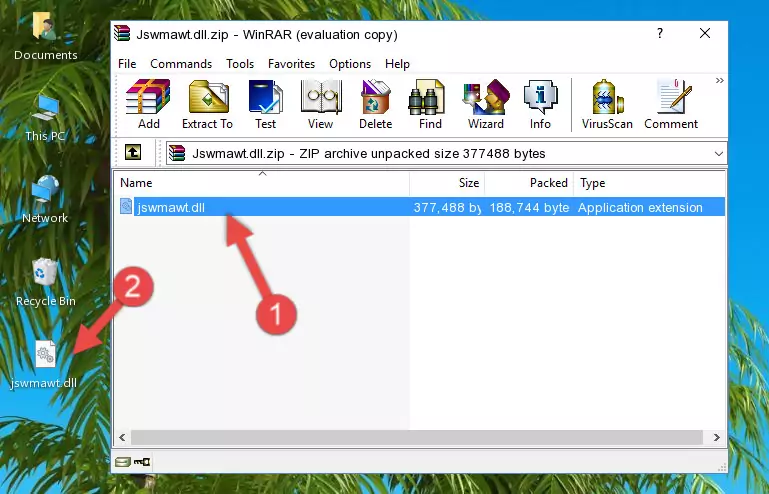This screenshot has height=494, width=769.
Task: Click the Application extension type cell
Action: coord(640,208)
